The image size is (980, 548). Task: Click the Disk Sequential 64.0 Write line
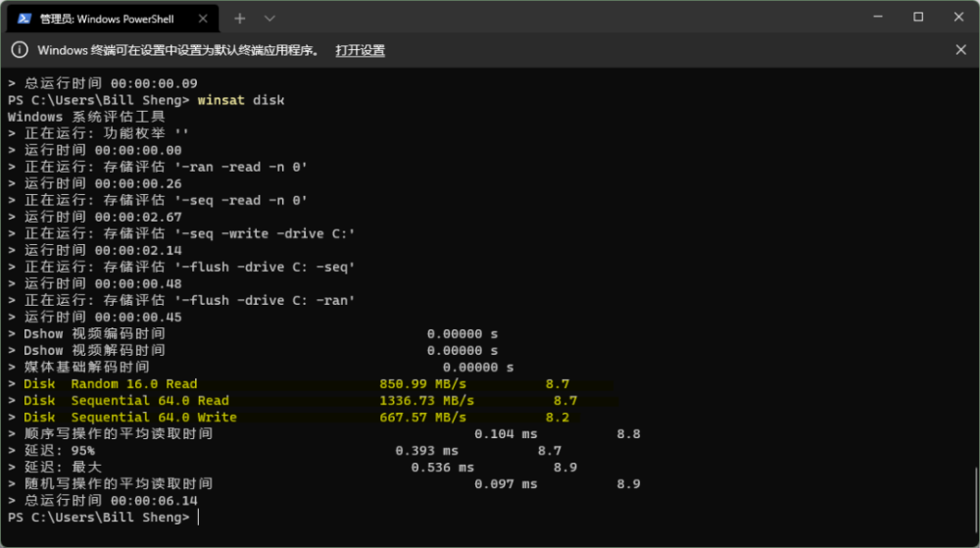tap(129, 417)
